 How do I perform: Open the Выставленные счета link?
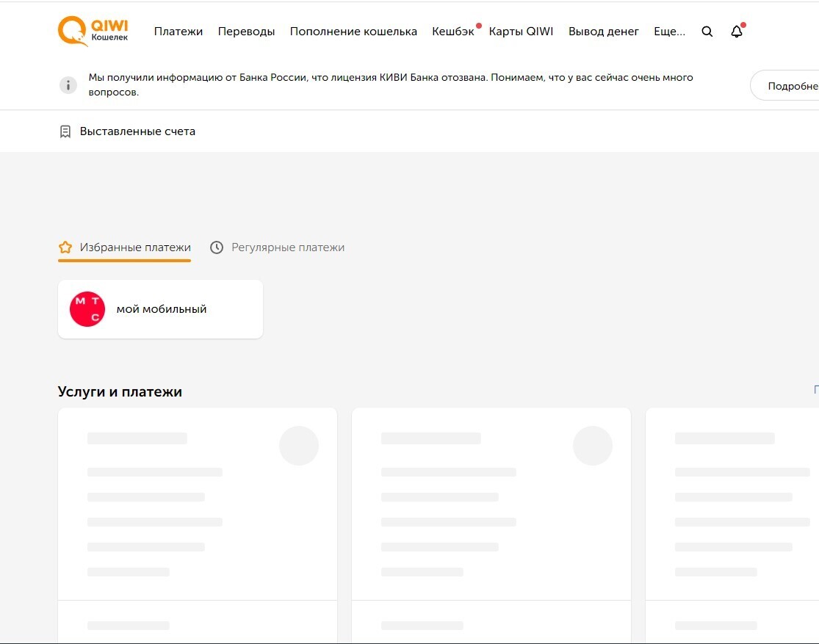click(137, 131)
